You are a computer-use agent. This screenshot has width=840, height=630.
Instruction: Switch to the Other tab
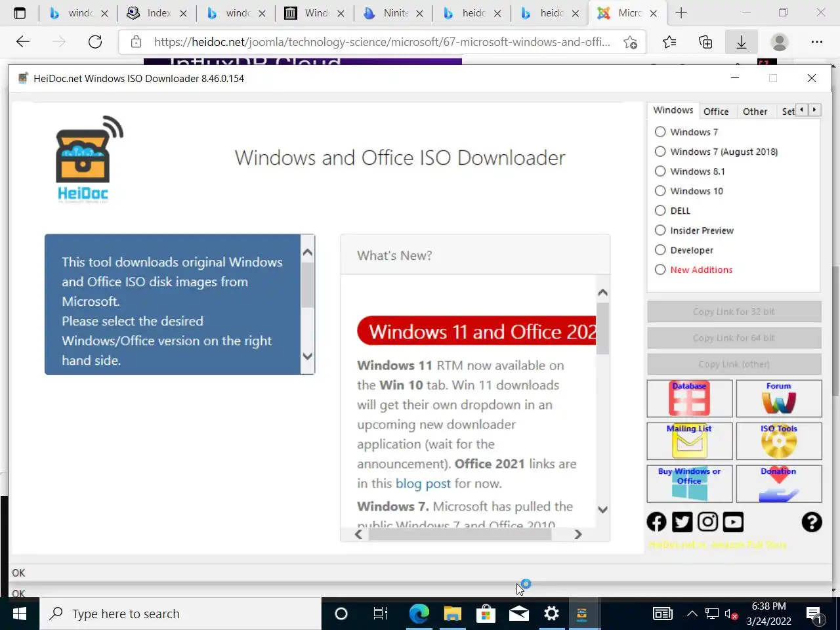(755, 112)
